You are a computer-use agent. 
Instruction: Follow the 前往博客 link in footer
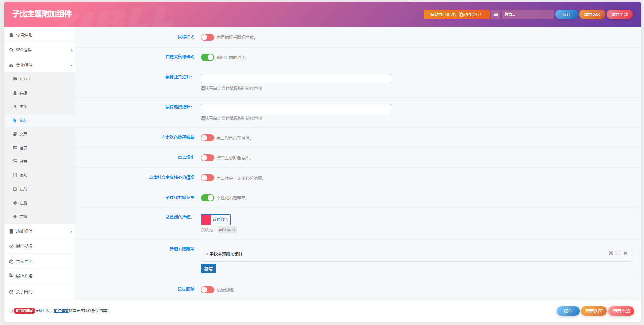point(61,311)
